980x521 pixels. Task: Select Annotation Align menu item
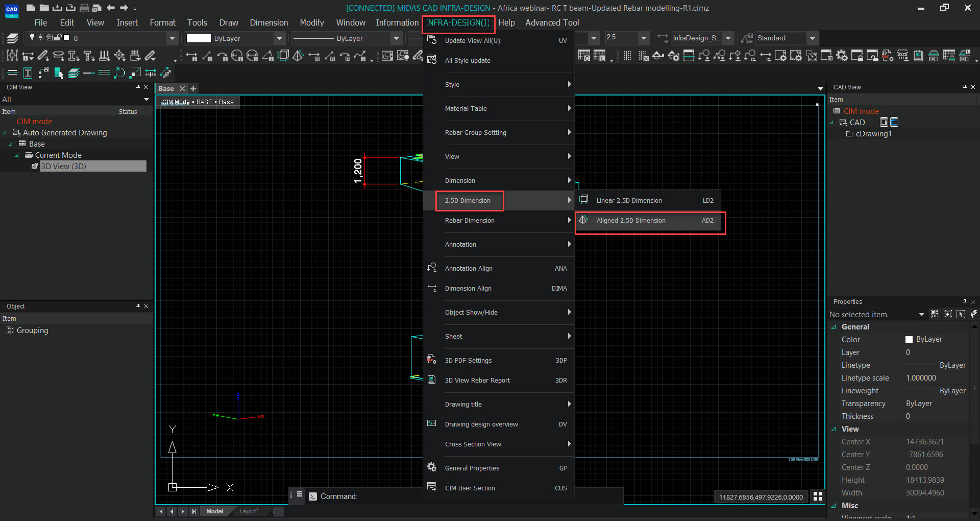coord(499,269)
